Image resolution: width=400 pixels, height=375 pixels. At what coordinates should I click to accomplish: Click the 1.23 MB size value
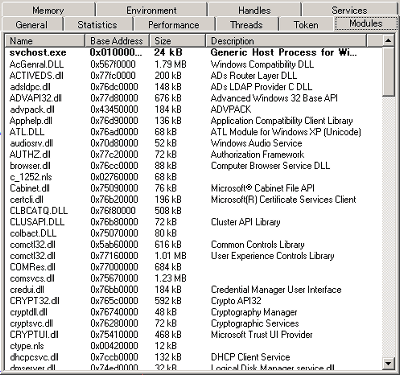tap(170, 278)
